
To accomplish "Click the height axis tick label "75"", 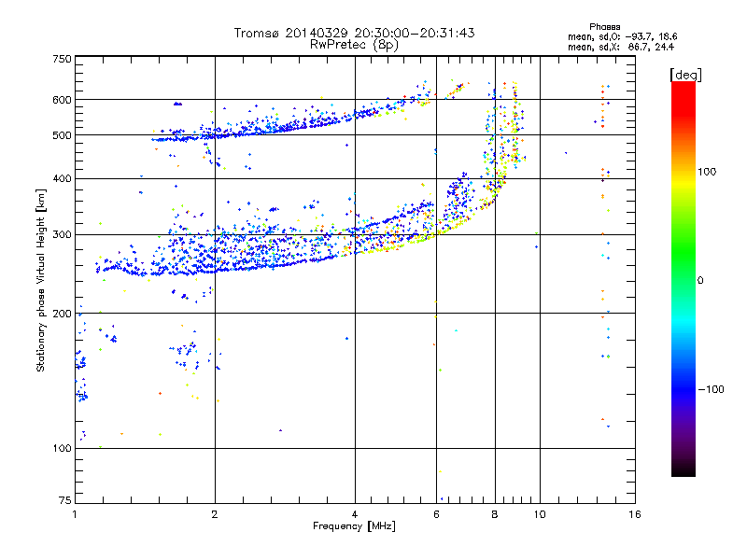I will [x=65, y=501].
